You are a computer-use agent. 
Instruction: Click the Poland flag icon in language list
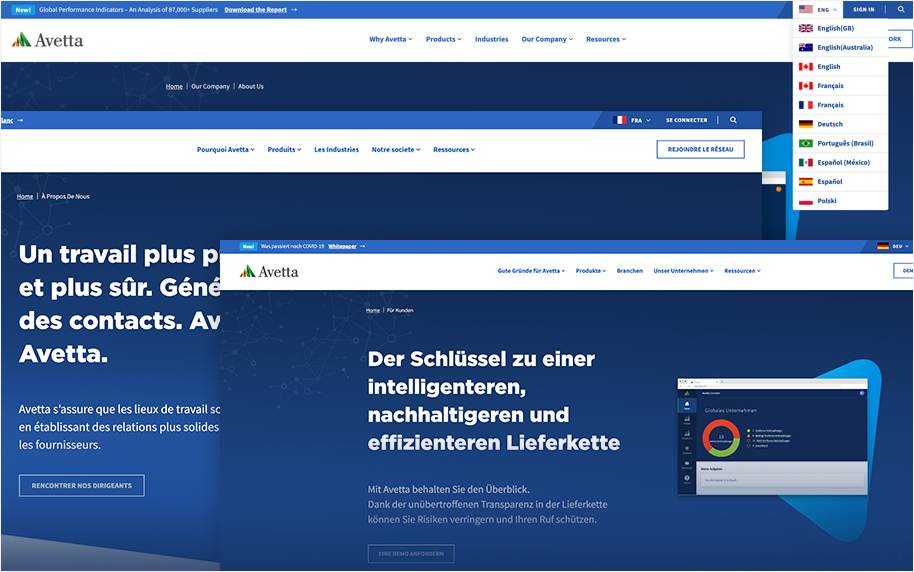(x=806, y=201)
